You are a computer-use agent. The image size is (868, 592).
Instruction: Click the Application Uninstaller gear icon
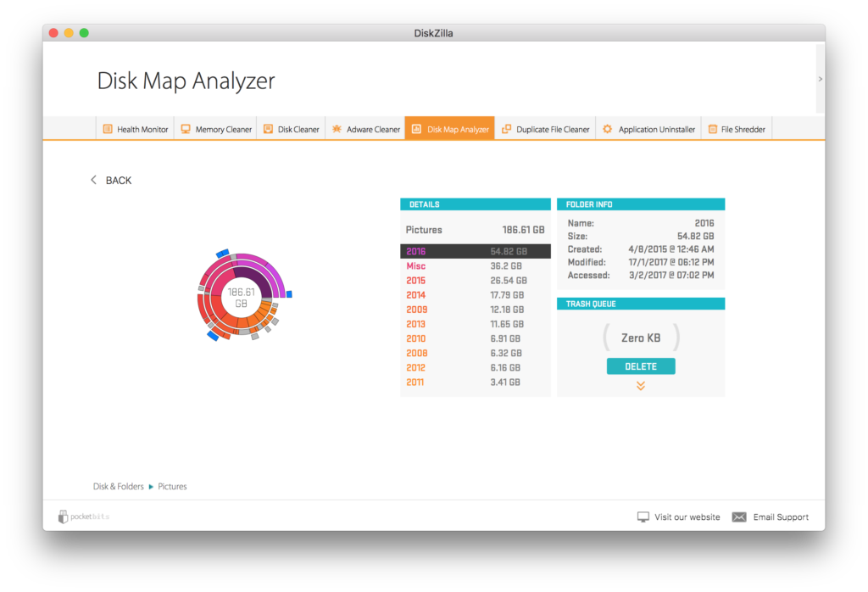click(607, 129)
